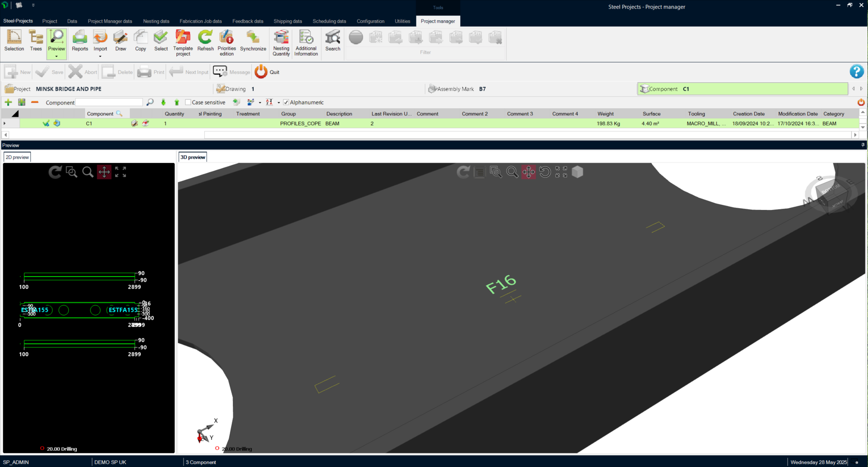Screen dimensions: 868x467
Task: Click the Refresh ribbon icon
Action: [x=205, y=41]
